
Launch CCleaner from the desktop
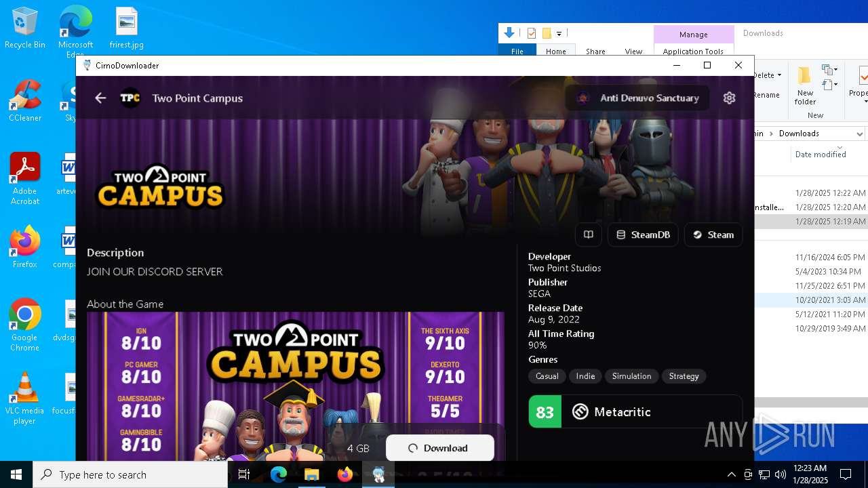click(x=24, y=101)
